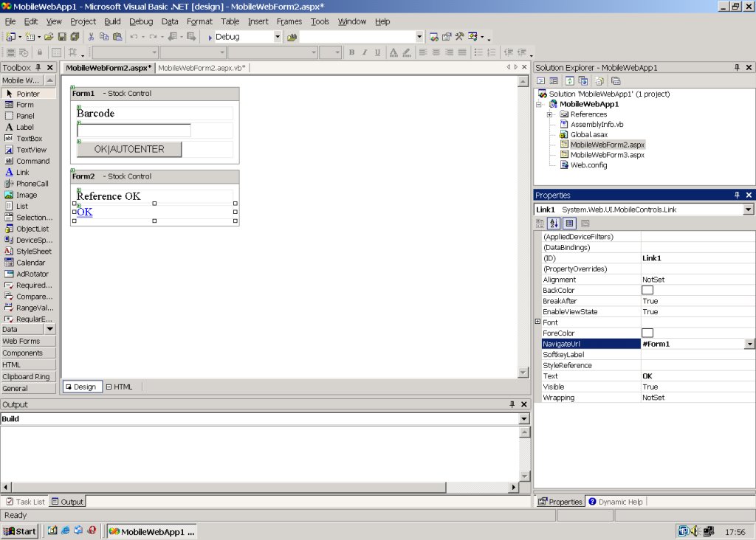Image resolution: width=756 pixels, height=540 pixels.
Task: Open the Web Forms toolbox section
Action: [28, 341]
